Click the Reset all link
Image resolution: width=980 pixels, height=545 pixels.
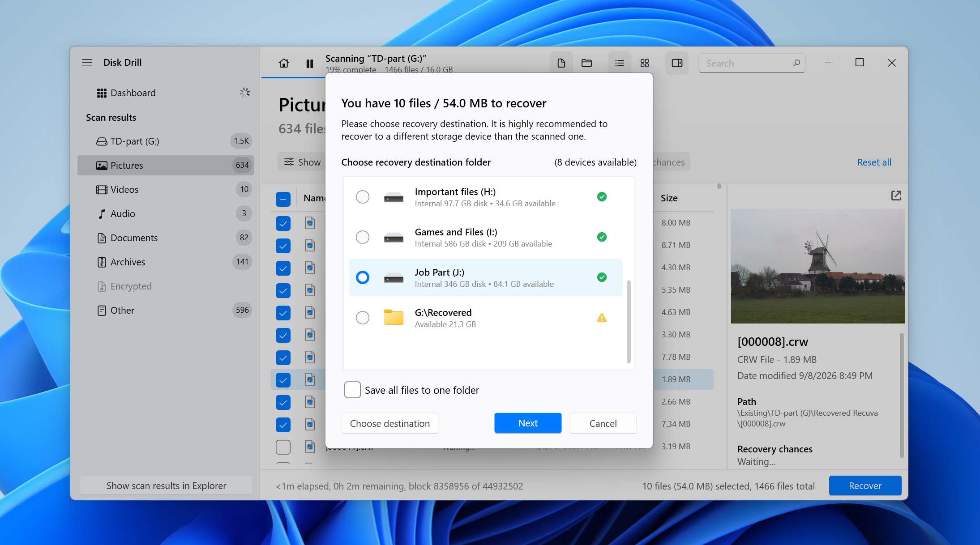[x=874, y=162]
